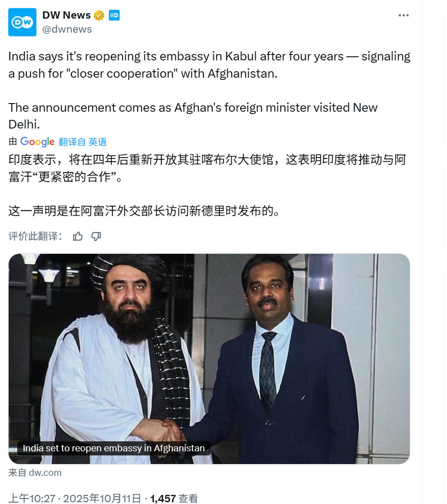447x504 pixels.
Task: Click the 翻译自 英语 translation link
Action: point(83,142)
